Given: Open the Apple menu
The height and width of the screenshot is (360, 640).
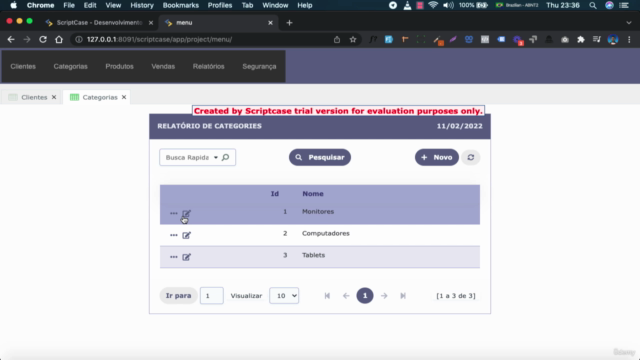Looking at the screenshot, I should point(13,5).
